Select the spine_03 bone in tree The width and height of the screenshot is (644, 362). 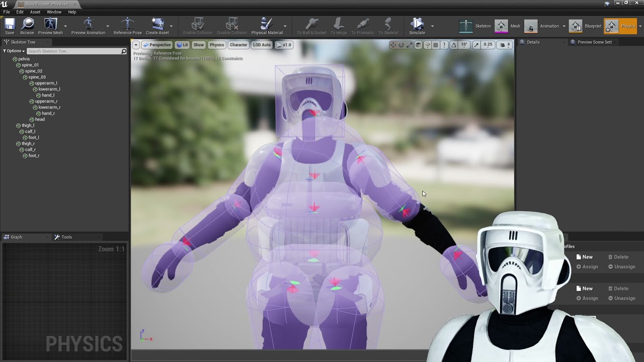tap(37, 77)
